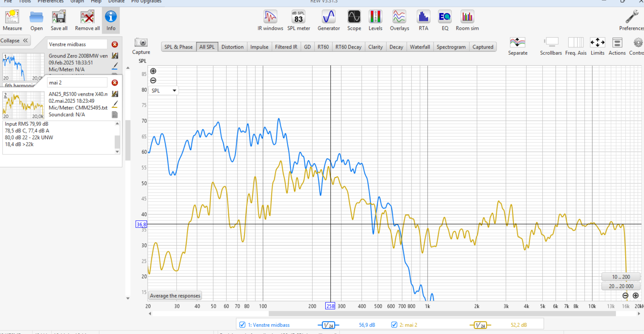The height and width of the screenshot is (334, 644).
Task: Open the Levels tool
Action: [375, 20]
